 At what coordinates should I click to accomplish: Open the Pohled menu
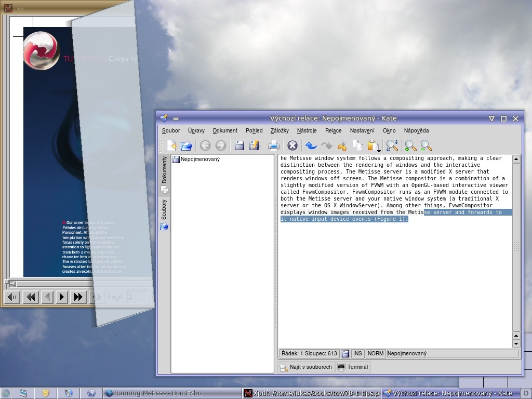click(x=254, y=130)
